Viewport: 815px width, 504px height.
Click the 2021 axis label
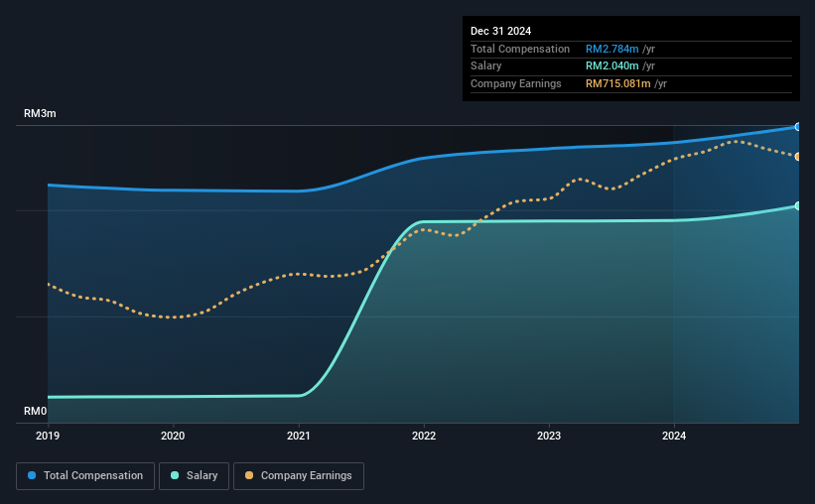point(299,436)
